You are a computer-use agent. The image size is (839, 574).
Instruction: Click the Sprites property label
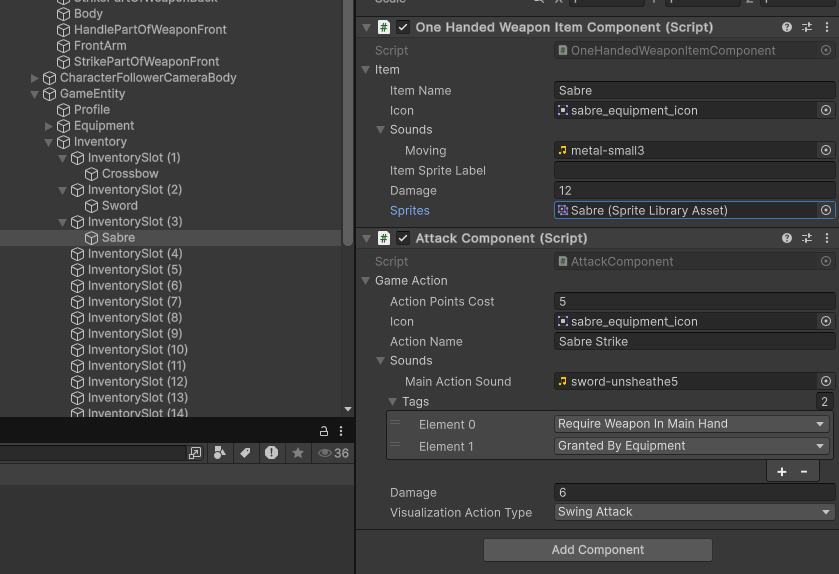pyautogui.click(x=409, y=210)
